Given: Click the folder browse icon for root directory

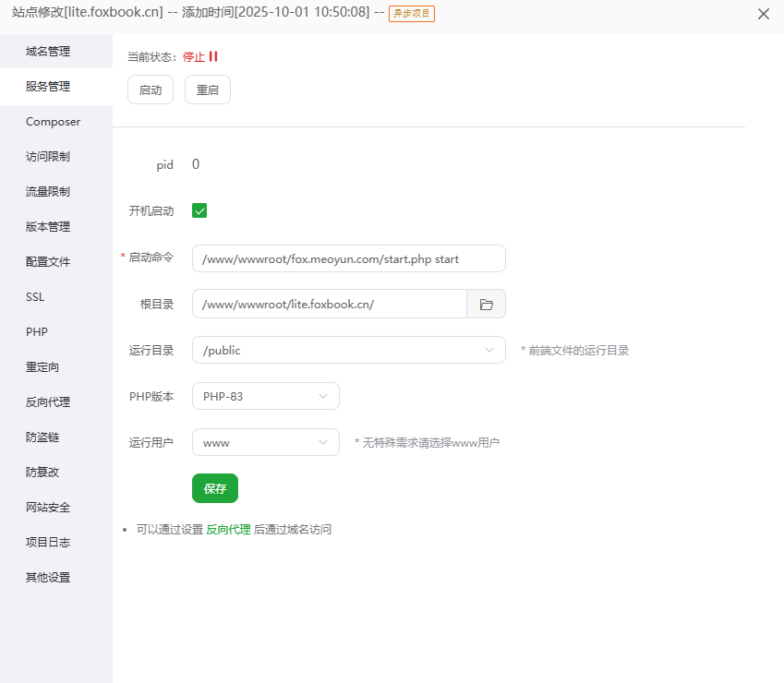Looking at the screenshot, I should (486, 304).
